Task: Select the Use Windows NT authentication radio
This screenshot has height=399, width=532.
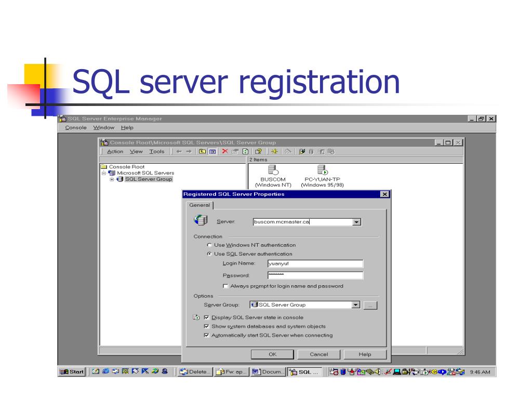Action: click(209, 245)
